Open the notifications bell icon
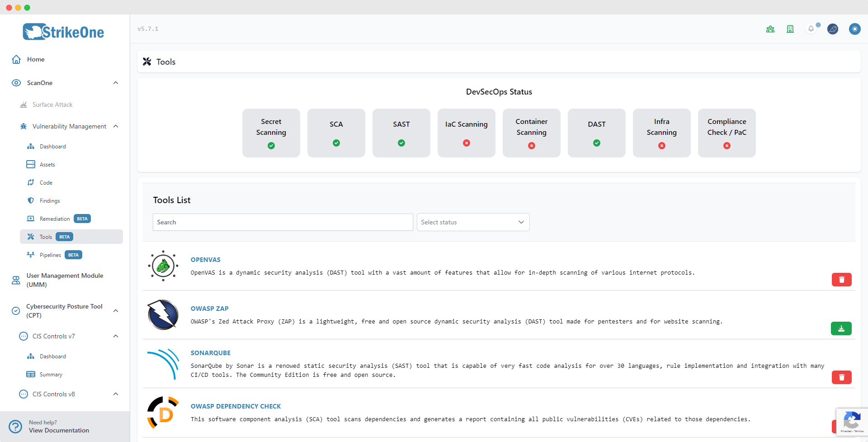 (811, 29)
